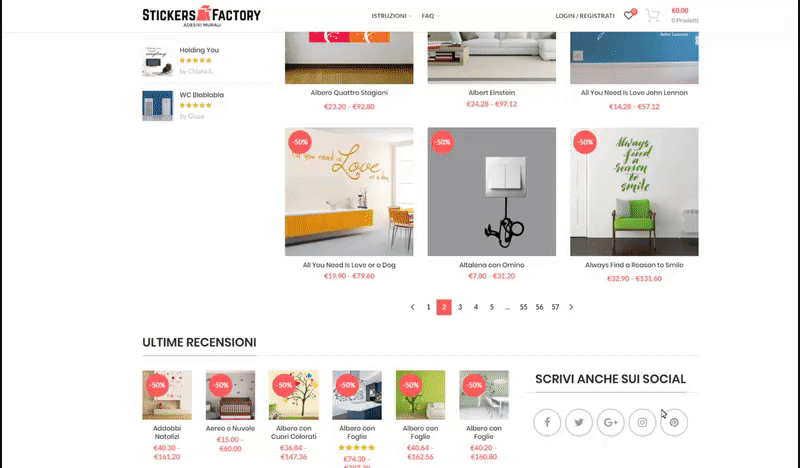Image resolution: width=800 pixels, height=468 pixels.
Task: Open the wishlist heart icon
Action: coord(629,15)
